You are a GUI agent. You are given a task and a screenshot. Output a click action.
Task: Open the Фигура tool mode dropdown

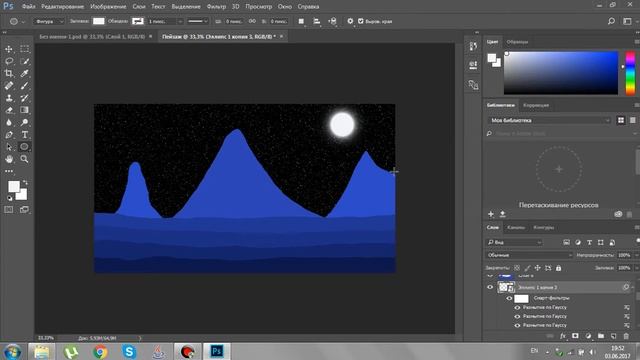(49, 21)
